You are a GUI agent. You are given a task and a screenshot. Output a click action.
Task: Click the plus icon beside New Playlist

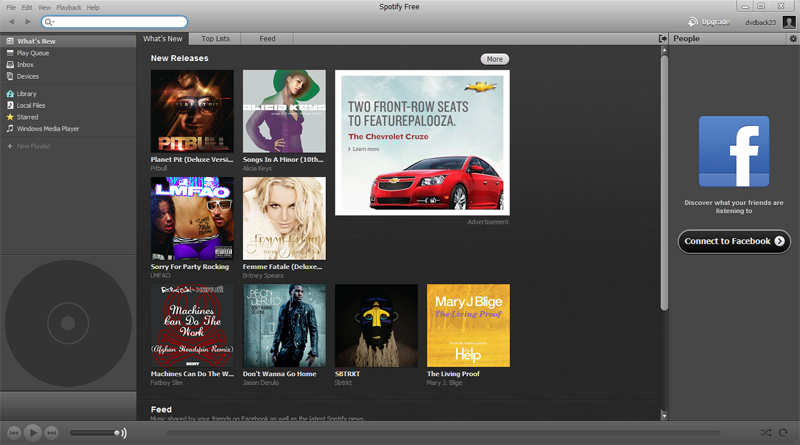[10, 146]
